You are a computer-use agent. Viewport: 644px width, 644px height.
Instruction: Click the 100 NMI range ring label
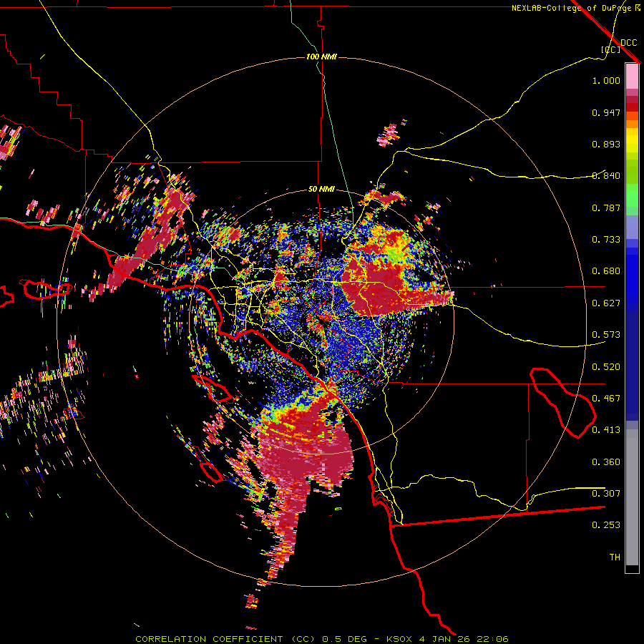pyautogui.click(x=321, y=57)
